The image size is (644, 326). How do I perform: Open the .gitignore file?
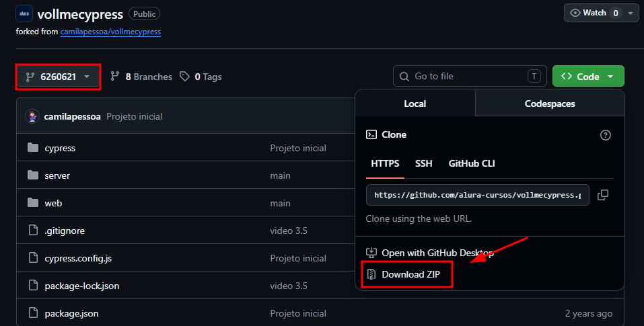pos(65,231)
